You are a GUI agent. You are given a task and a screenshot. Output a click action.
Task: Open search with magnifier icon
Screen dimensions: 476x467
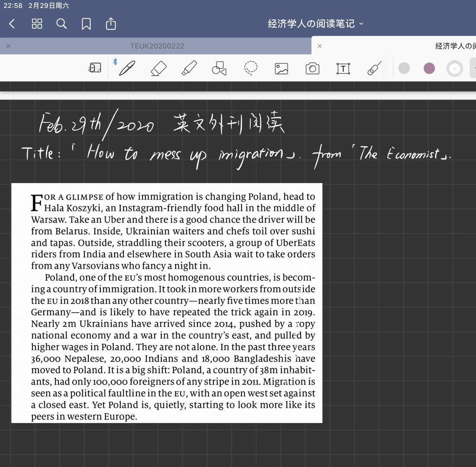pos(61,24)
